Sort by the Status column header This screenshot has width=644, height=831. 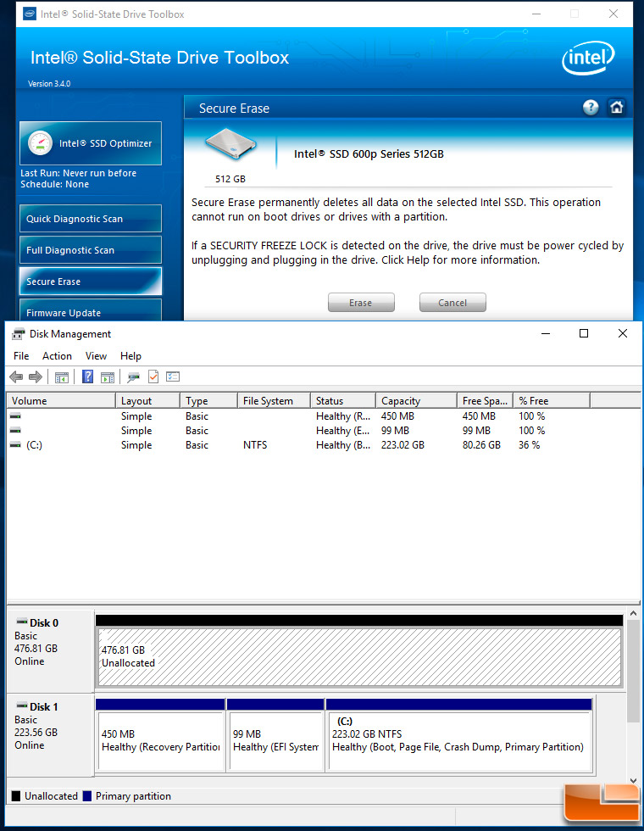click(x=343, y=400)
